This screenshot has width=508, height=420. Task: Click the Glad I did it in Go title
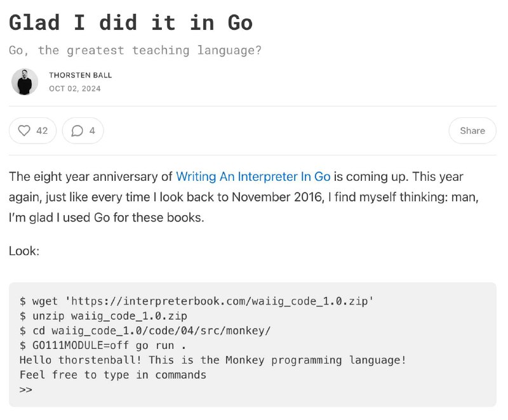[131, 23]
